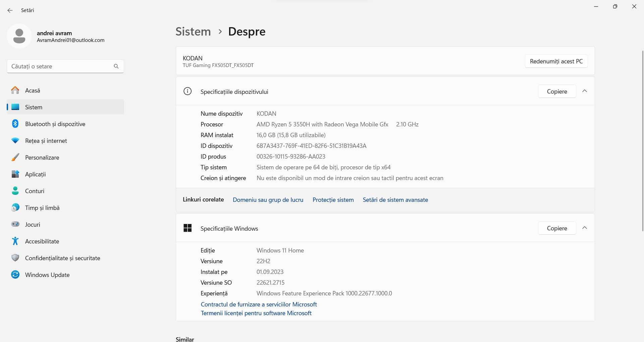
Task: Select the 01.09.2023 install date
Action: tap(270, 272)
